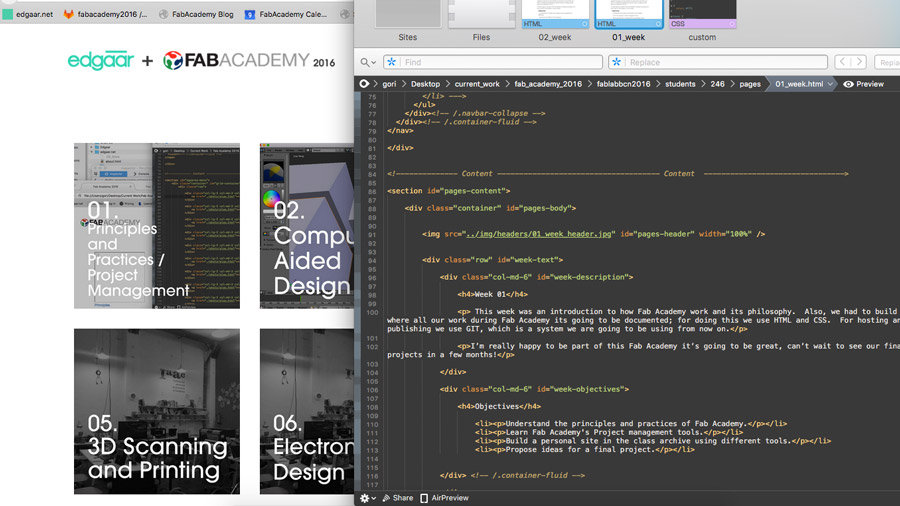Open the fabacademy2016 GitLab bookmark
This screenshot has height=506, width=900.
click(x=106, y=14)
